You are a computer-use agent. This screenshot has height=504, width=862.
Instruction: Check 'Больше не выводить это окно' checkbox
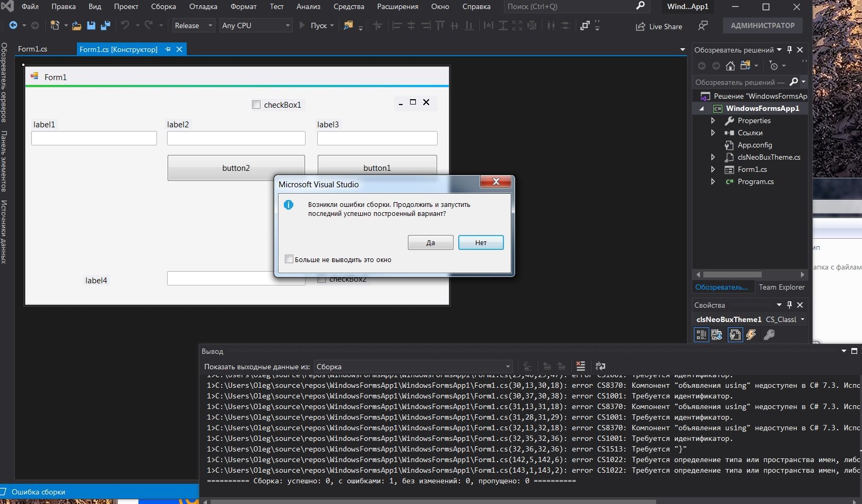tap(289, 259)
